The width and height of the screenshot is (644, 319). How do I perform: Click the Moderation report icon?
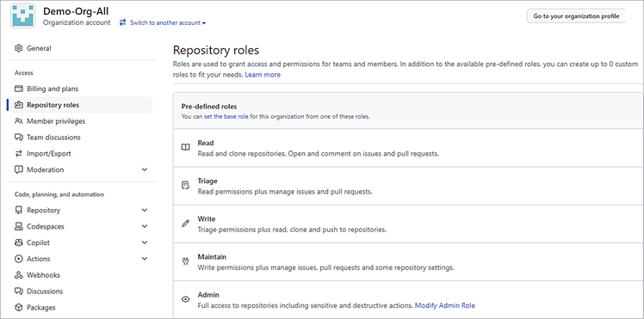(18, 169)
